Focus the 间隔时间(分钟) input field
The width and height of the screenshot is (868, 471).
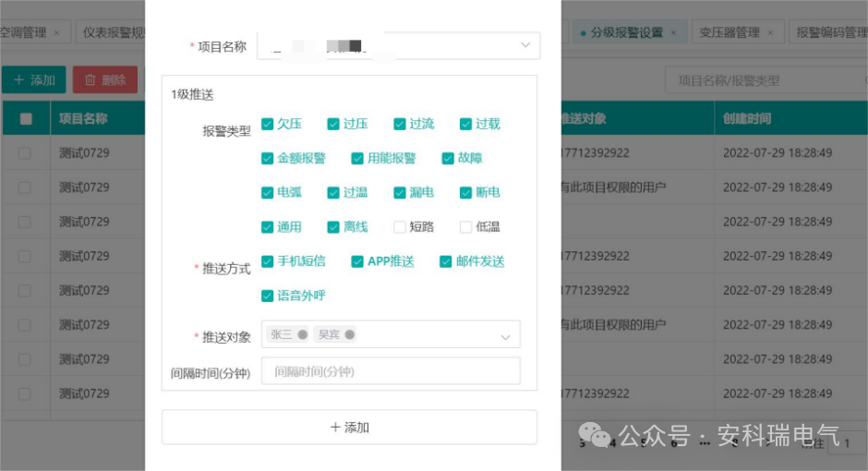(x=391, y=371)
